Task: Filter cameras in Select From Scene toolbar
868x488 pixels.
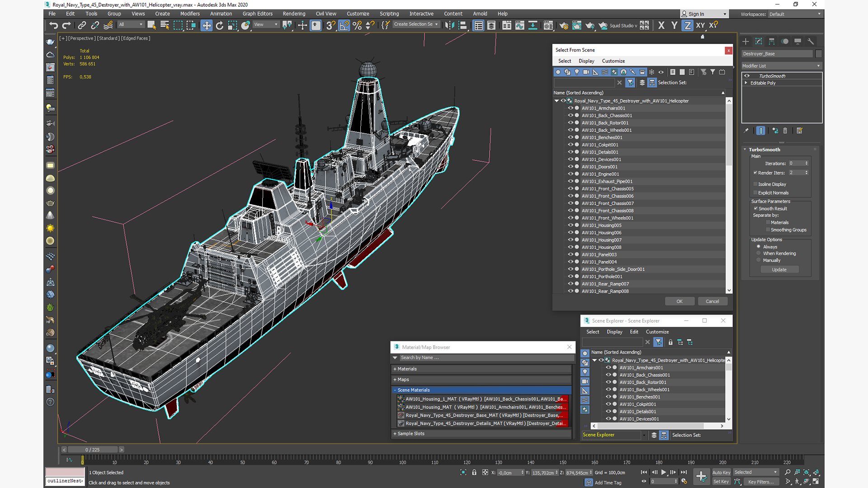Action: [586, 72]
